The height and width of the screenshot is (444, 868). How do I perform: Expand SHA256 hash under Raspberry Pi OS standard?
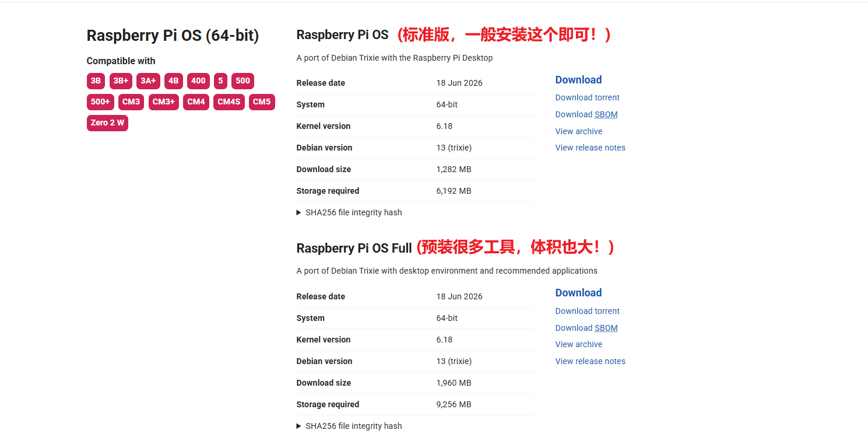coord(349,212)
